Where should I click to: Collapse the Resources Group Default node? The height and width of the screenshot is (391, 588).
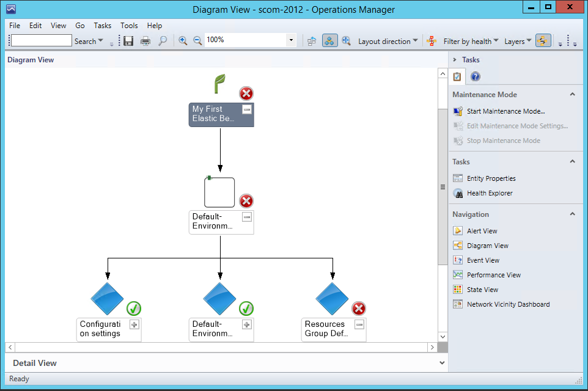[x=359, y=324]
